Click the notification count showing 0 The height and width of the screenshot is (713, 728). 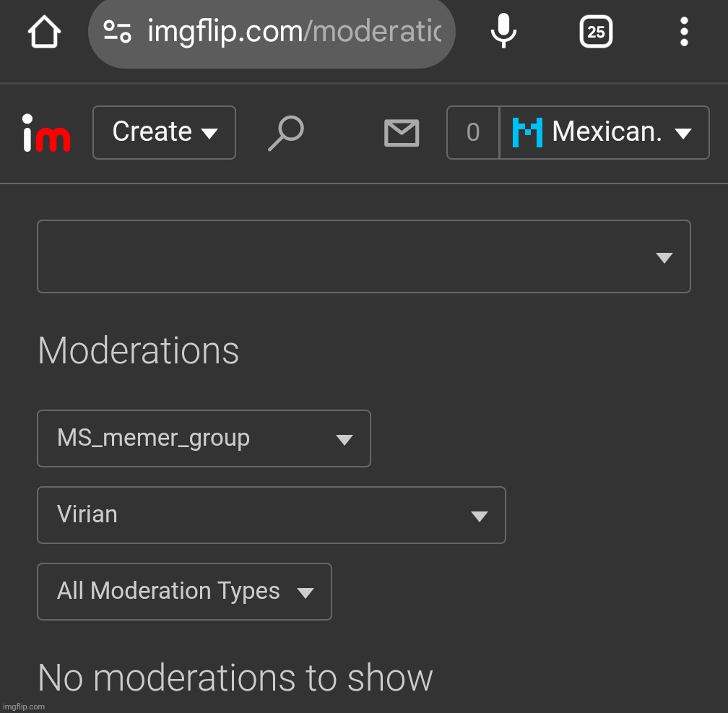click(473, 133)
